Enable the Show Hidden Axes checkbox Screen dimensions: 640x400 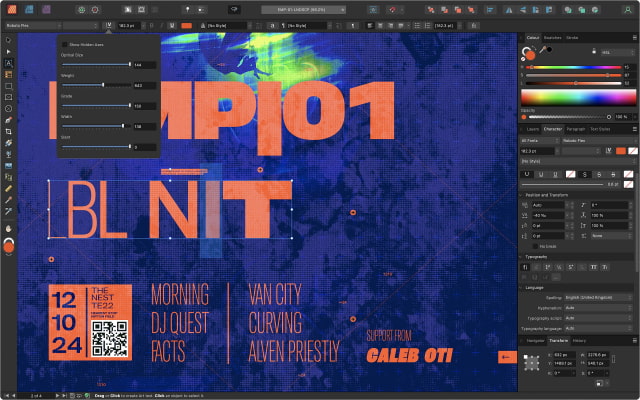(x=65, y=45)
